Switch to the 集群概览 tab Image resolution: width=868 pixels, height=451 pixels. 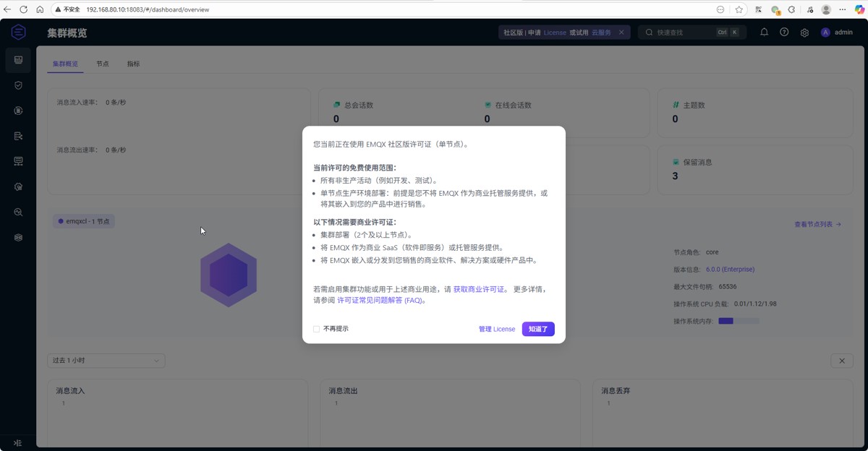tap(65, 64)
